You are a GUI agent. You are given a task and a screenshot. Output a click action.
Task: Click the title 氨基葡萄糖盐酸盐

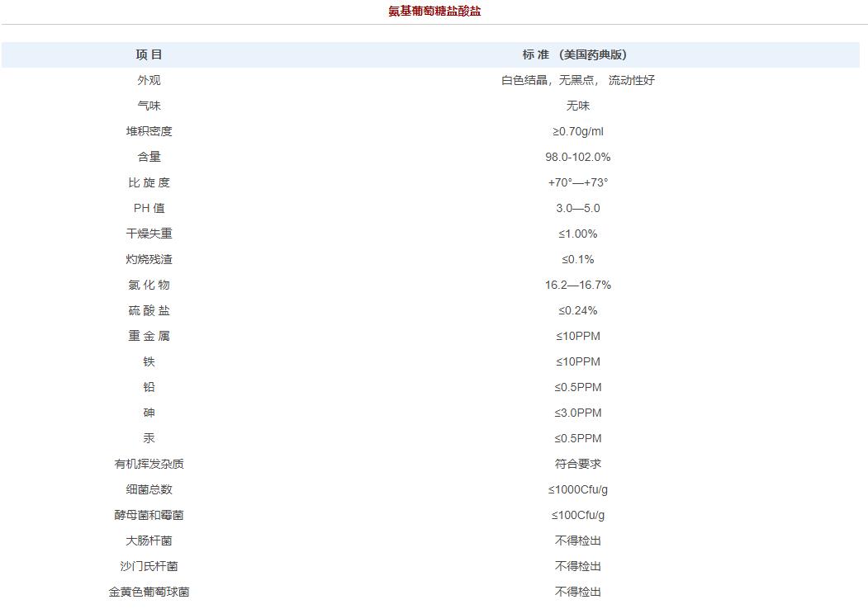(434, 12)
